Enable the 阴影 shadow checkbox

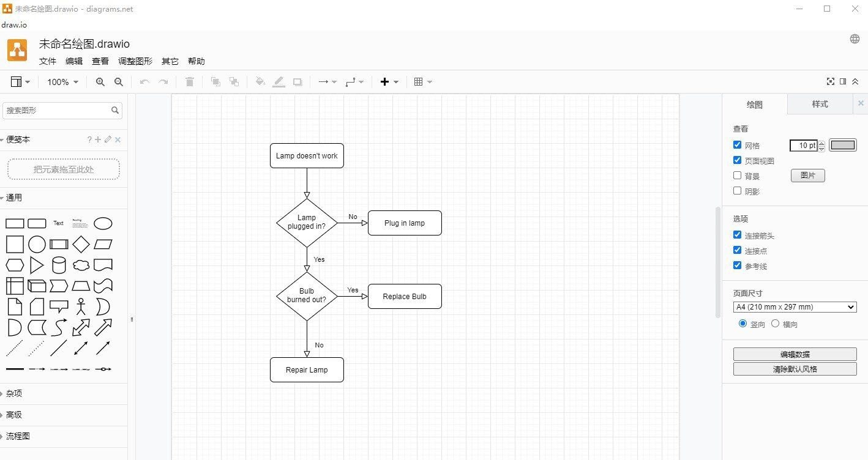pos(737,191)
